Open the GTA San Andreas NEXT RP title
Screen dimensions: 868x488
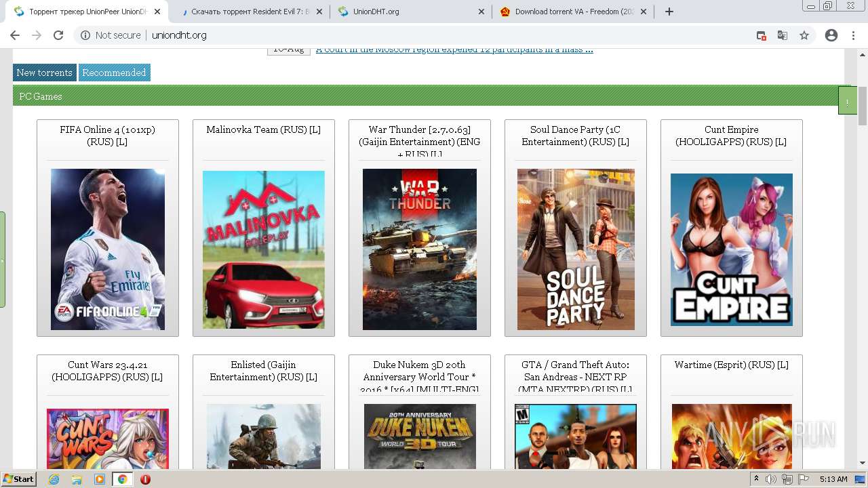coord(575,377)
